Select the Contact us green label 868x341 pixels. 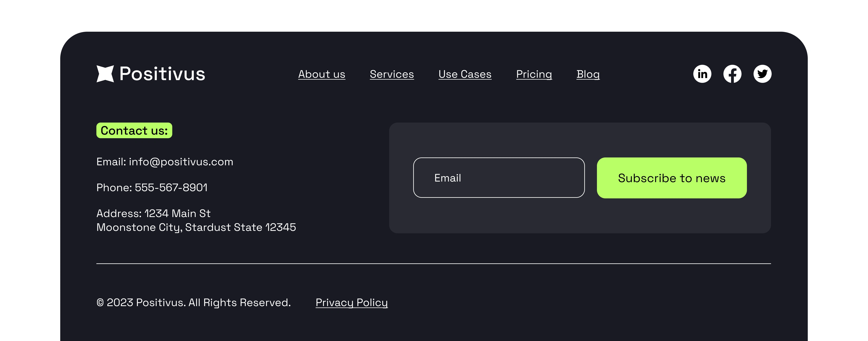pyautogui.click(x=135, y=130)
